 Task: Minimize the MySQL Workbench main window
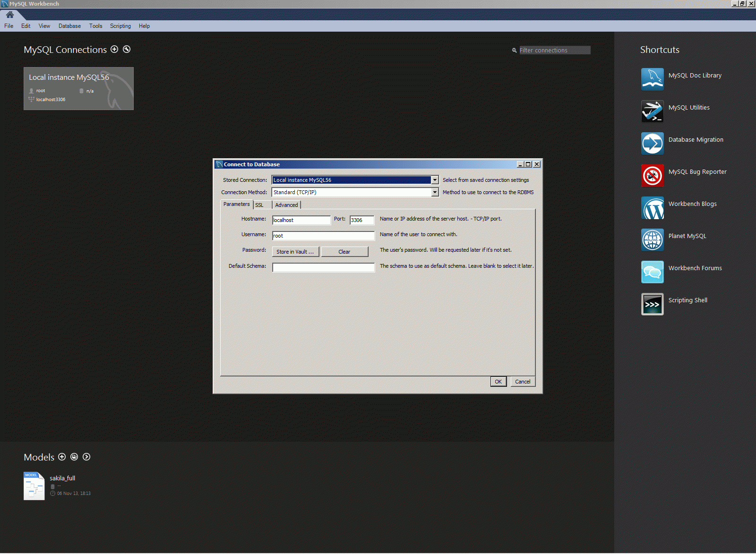[735, 4]
